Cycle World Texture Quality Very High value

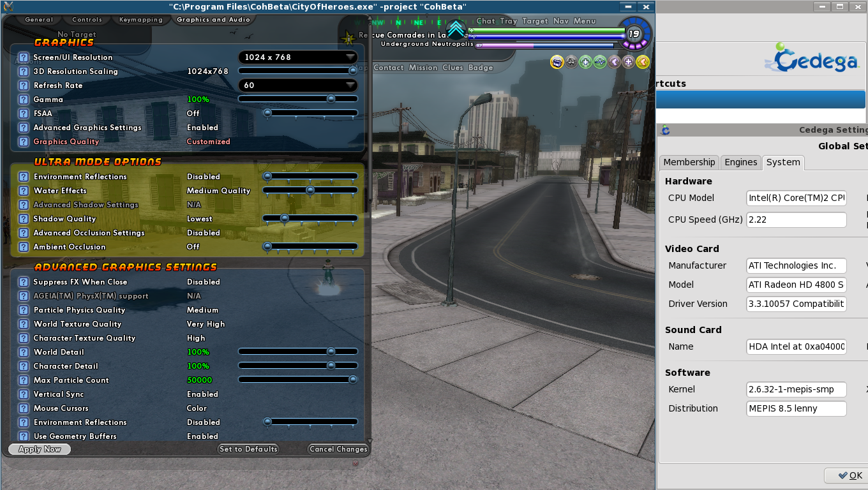click(x=206, y=324)
